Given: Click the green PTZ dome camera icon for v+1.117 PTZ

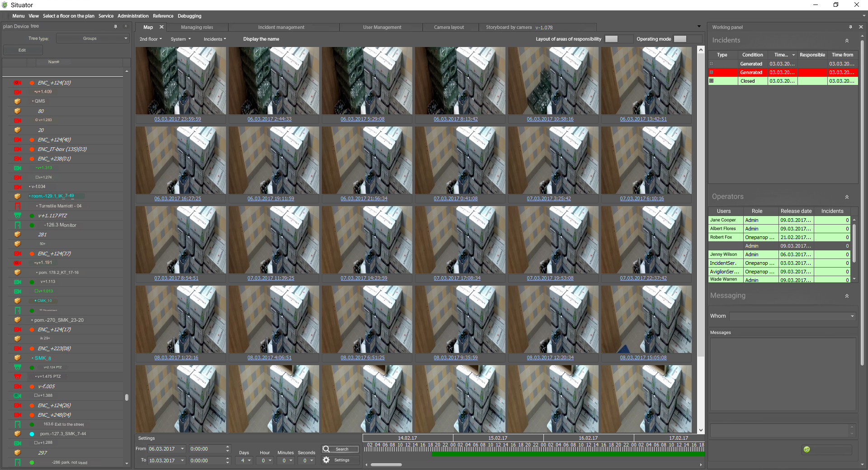Looking at the screenshot, I should tap(18, 216).
